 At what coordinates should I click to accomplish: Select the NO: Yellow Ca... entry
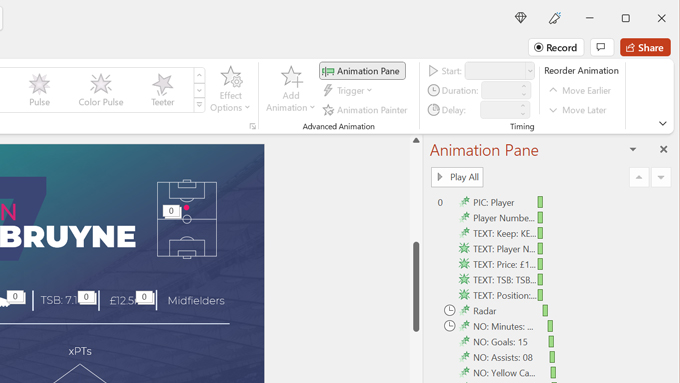point(504,373)
